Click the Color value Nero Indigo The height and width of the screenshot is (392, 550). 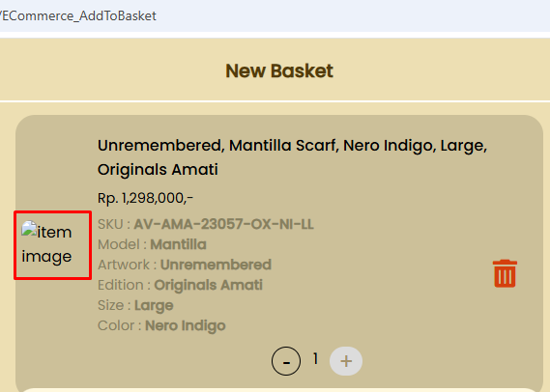[186, 325]
